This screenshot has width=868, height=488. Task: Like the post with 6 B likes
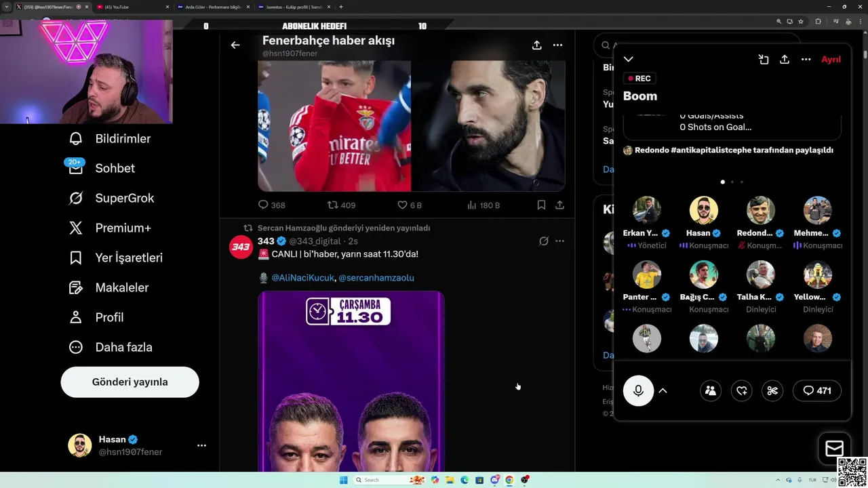[x=410, y=205]
